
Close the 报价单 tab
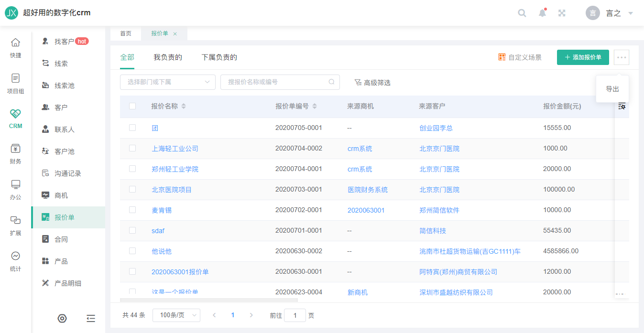[x=175, y=34]
